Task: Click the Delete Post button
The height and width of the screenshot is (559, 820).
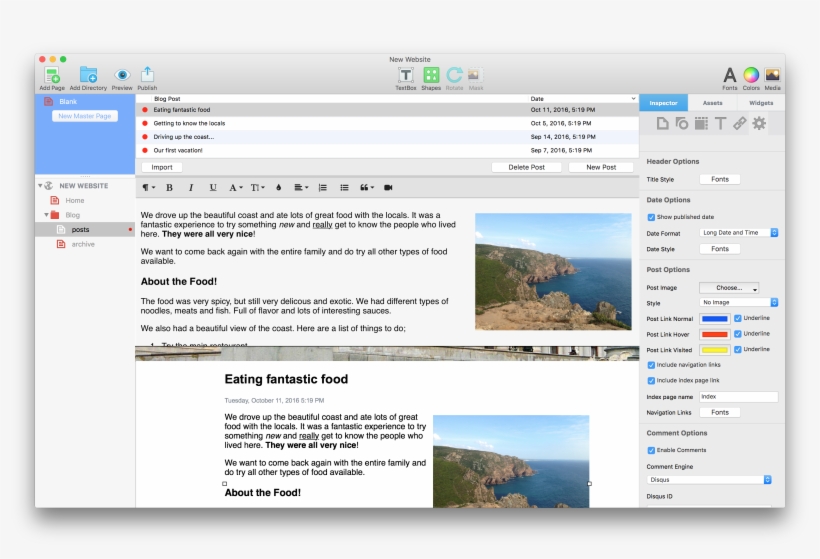Action: [x=526, y=167]
